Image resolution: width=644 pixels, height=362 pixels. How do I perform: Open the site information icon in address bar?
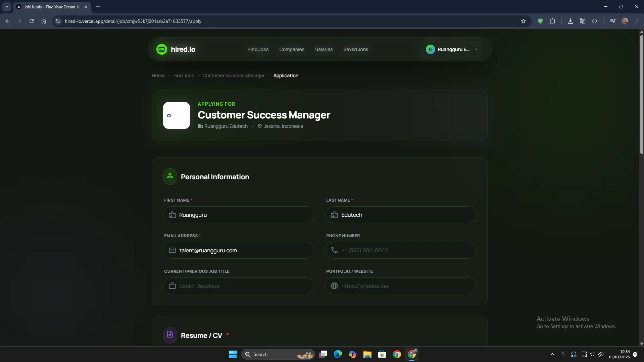(58, 21)
